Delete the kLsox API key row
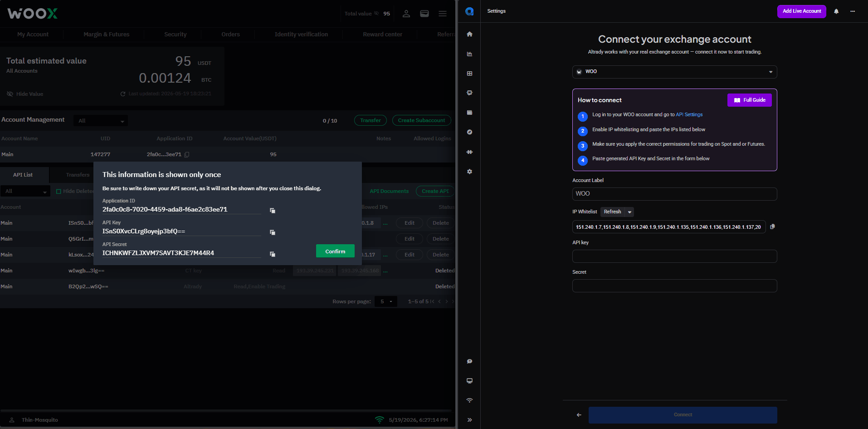Screen dimensions: 868x429 pos(440,255)
